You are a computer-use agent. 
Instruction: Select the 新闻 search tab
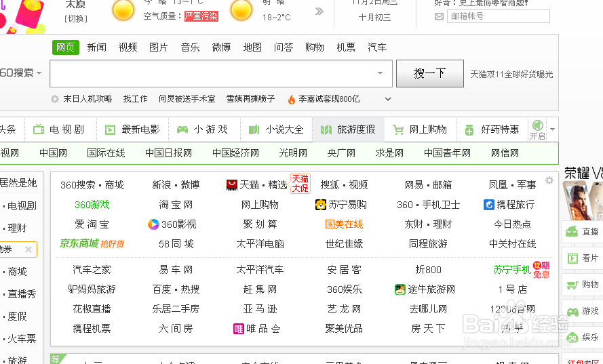click(96, 47)
